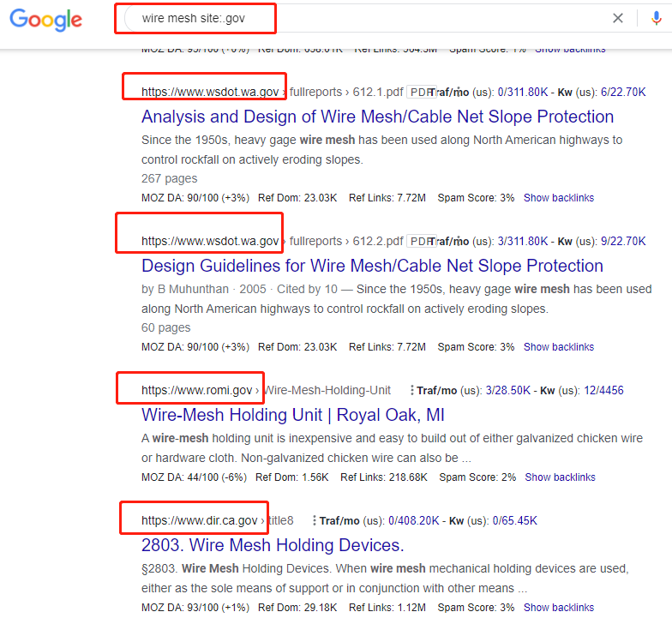Start voice search with microphone icon

click(656, 18)
